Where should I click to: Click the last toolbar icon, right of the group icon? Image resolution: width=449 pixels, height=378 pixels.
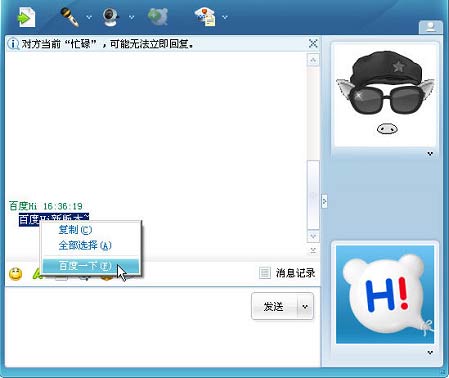[205, 17]
